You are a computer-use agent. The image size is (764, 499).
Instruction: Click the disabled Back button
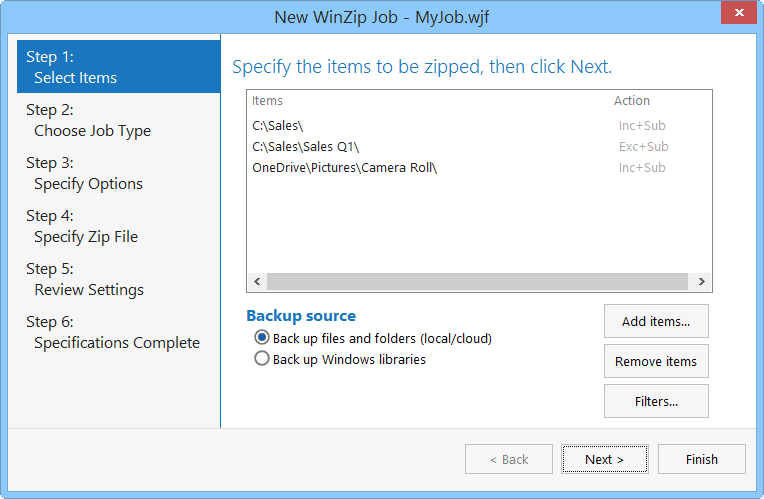[x=509, y=459]
